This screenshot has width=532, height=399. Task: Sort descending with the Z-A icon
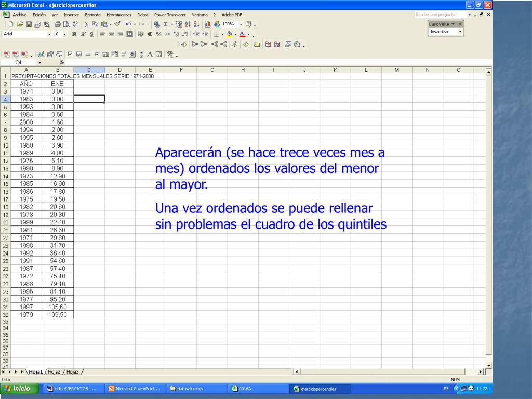point(196,24)
